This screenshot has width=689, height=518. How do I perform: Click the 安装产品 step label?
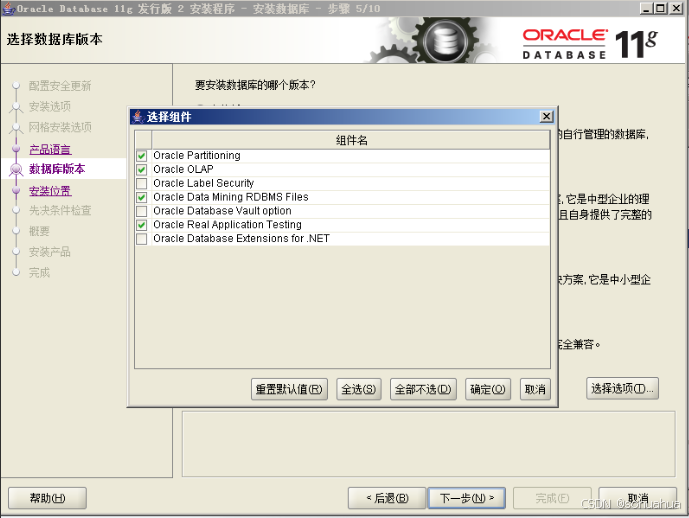(x=50, y=252)
